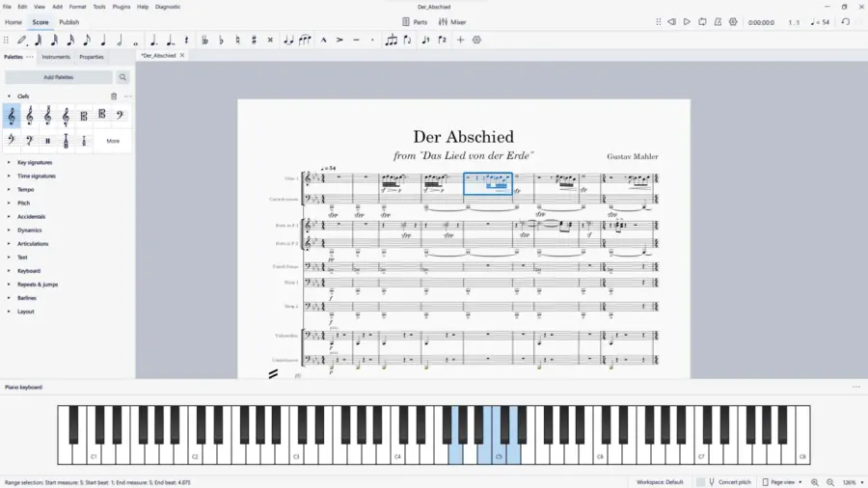Select the eighth note duration
868x488 pixels.
[87, 40]
